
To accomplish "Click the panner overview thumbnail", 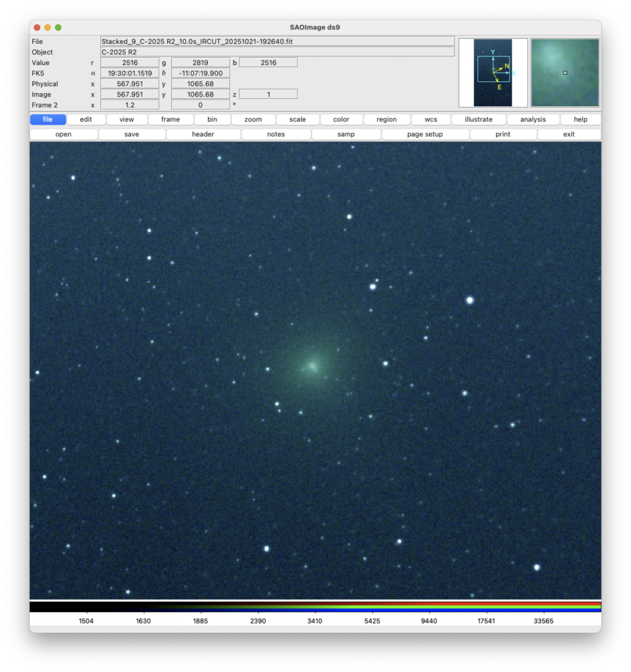I will (x=493, y=73).
